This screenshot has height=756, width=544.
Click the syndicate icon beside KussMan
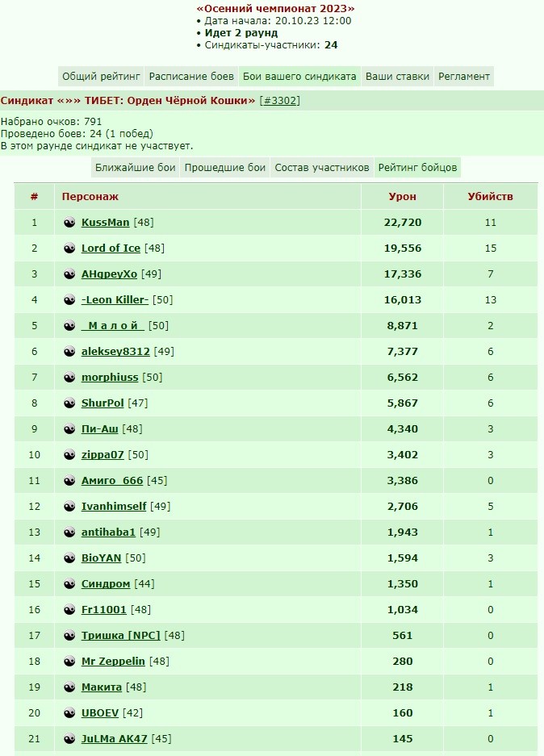(69, 222)
